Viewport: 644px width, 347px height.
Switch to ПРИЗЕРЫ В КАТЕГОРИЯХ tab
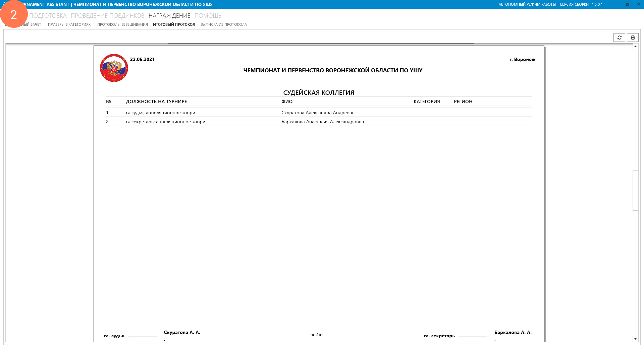(x=69, y=24)
